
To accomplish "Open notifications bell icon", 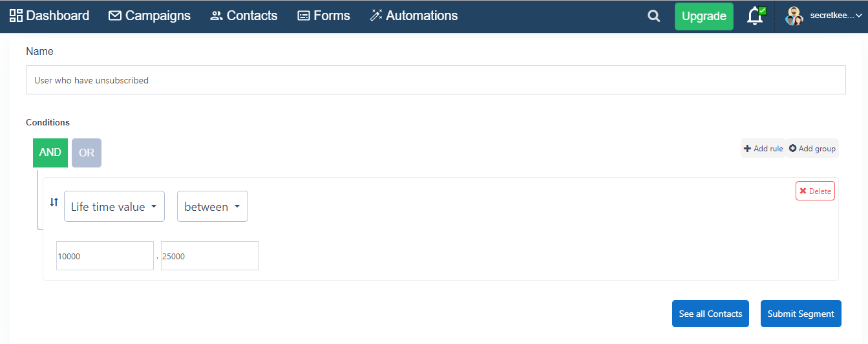I will (x=756, y=16).
